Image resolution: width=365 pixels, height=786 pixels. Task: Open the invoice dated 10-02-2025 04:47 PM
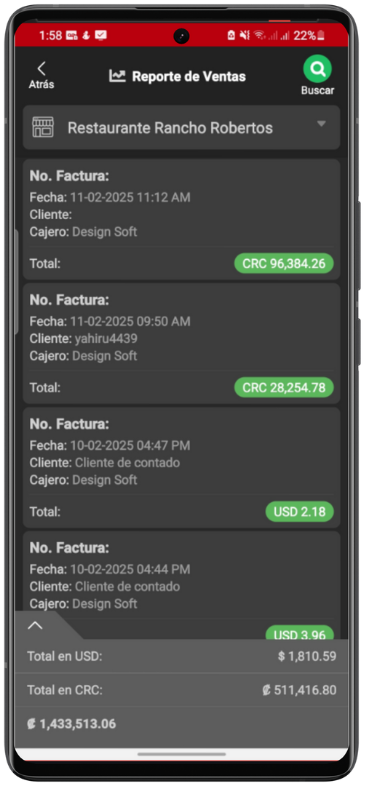(181, 468)
